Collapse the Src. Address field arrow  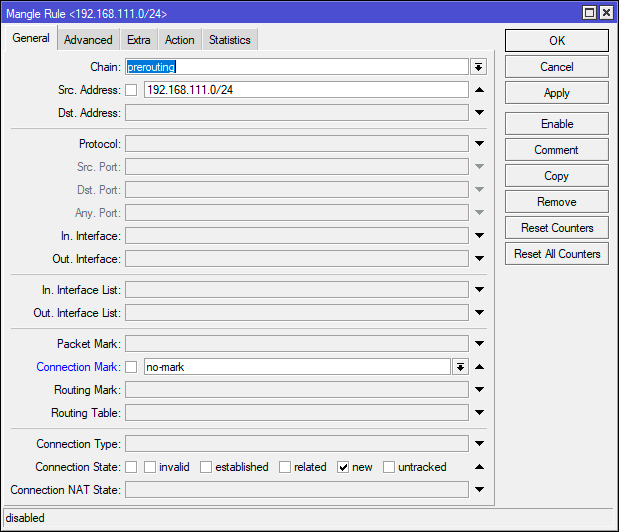pyautogui.click(x=479, y=90)
